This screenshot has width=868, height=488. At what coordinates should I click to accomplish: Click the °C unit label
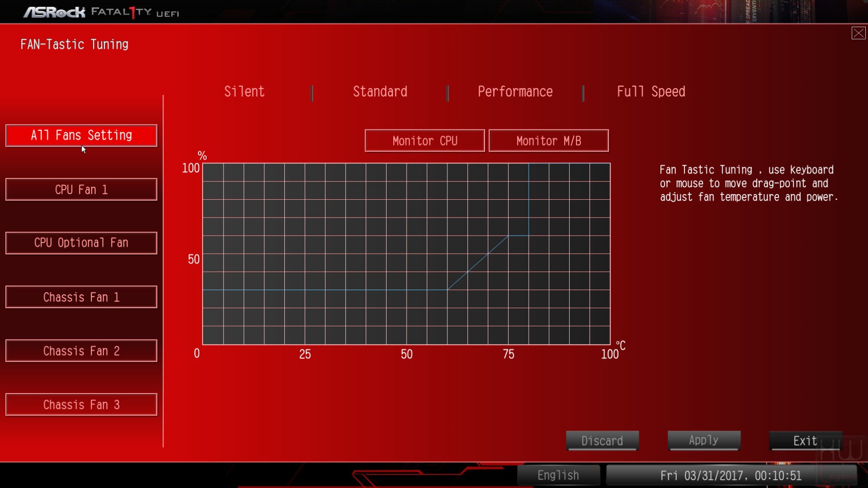(620, 345)
